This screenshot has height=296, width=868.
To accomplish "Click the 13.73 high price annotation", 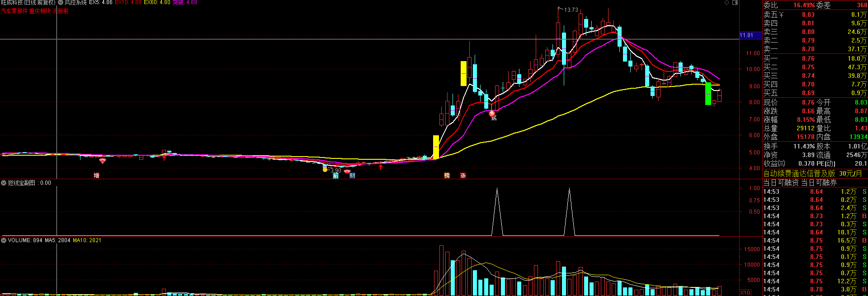I will (x=571, y=10).
